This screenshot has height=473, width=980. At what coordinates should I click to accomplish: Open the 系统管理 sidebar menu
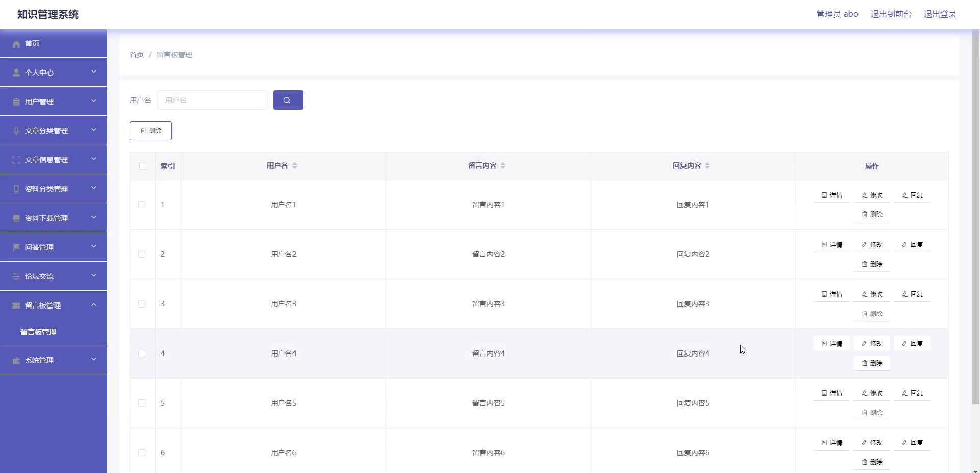54,360
